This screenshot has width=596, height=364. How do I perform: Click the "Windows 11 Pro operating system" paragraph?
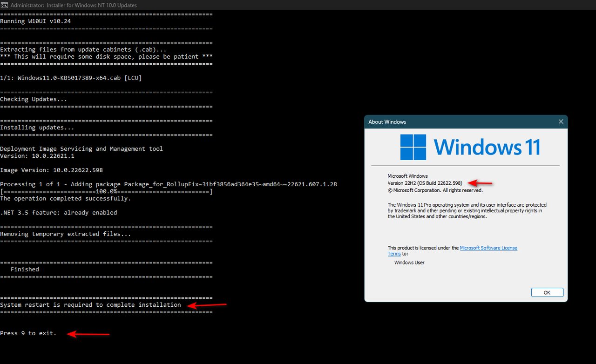point(467,210)
